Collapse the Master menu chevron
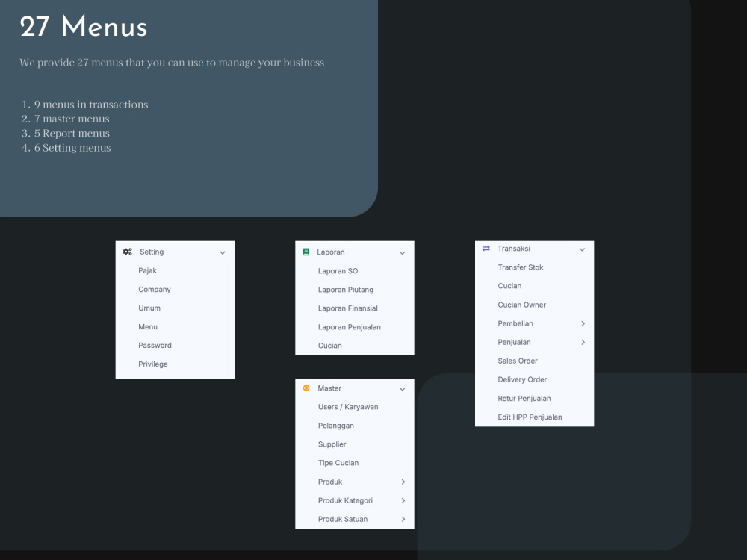The width and height of the screenshot is (747, 560). 402,389
